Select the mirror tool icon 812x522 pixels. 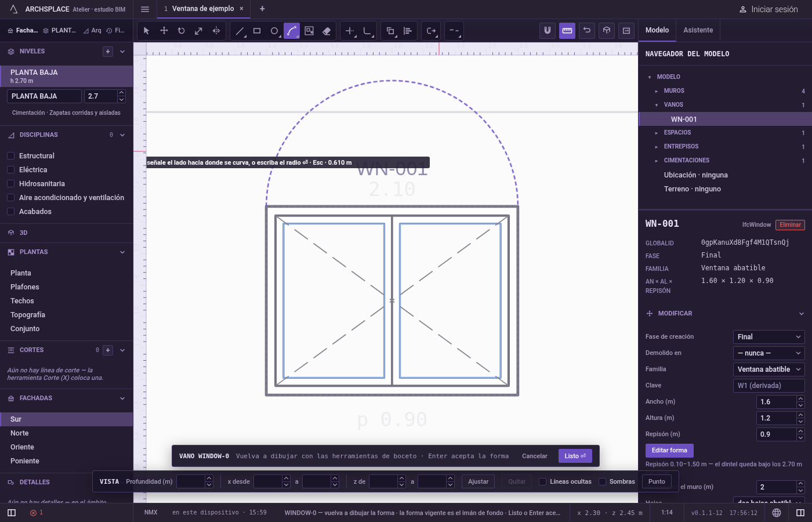tap(216, 31)
